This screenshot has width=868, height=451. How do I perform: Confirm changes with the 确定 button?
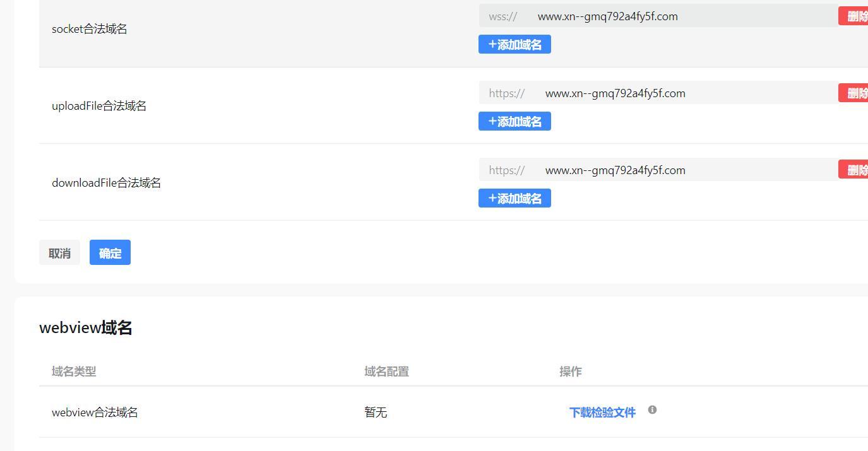coord(110,253)
